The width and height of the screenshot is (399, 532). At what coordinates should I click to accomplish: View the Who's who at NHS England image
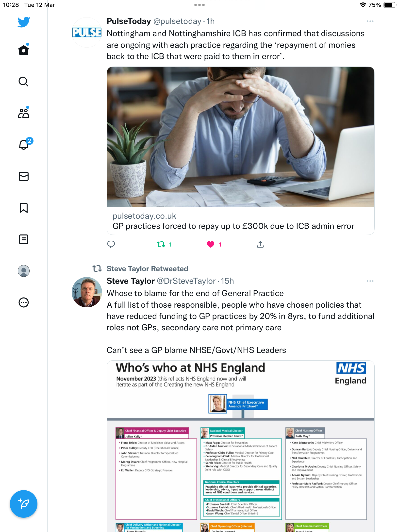(240, 446)
